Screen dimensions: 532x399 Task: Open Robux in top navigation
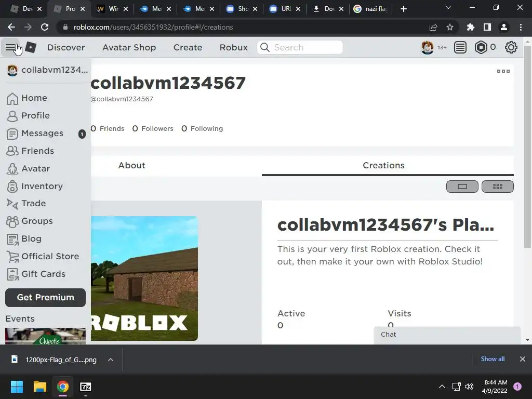coord(233,47)
